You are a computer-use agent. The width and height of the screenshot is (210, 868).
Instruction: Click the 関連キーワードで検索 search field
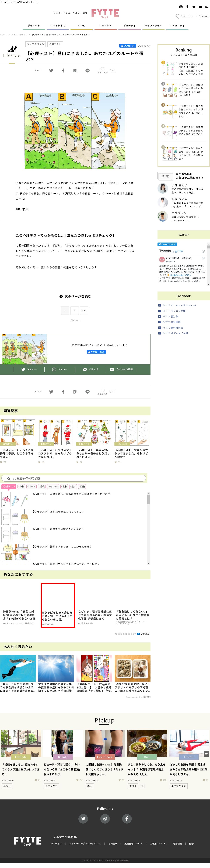(x=73, y=478)
